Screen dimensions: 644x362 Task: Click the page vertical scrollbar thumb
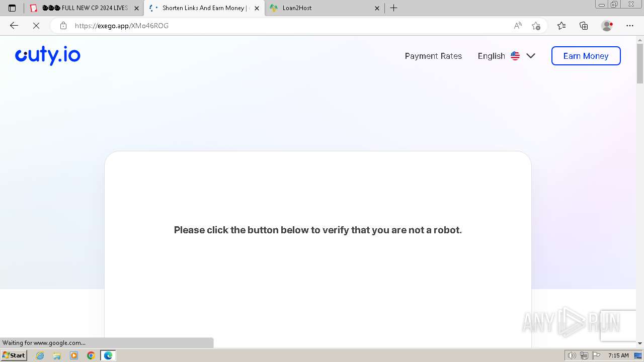tap(640, 63)
